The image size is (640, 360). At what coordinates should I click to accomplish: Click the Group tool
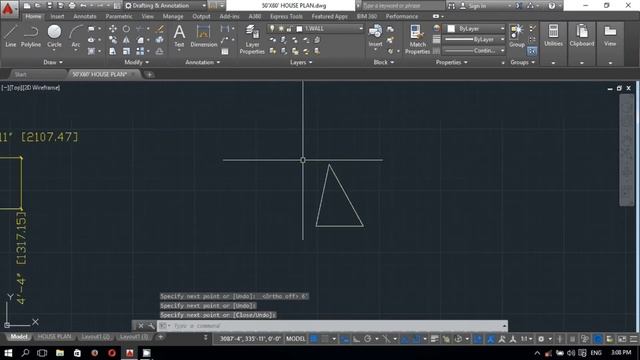[x=517, y=36]
